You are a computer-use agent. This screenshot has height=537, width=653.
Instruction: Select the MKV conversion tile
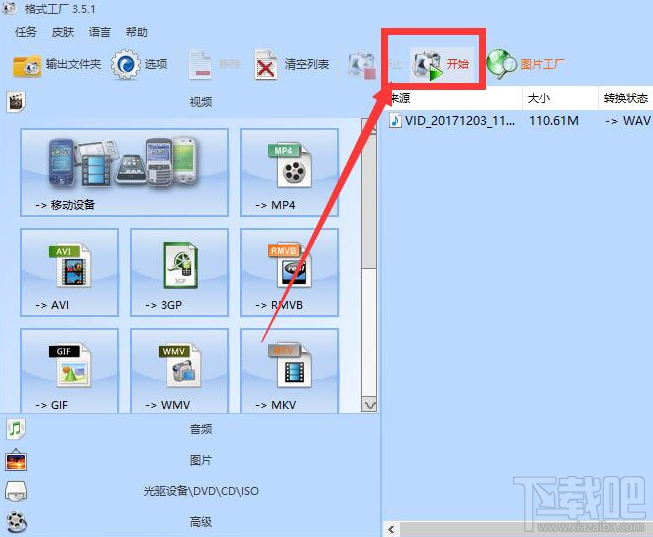[x=289, y=371]
